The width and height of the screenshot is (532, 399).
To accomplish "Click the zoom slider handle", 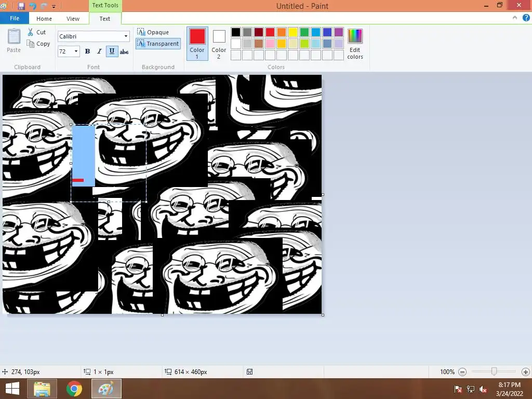I will tap(494, 371).
